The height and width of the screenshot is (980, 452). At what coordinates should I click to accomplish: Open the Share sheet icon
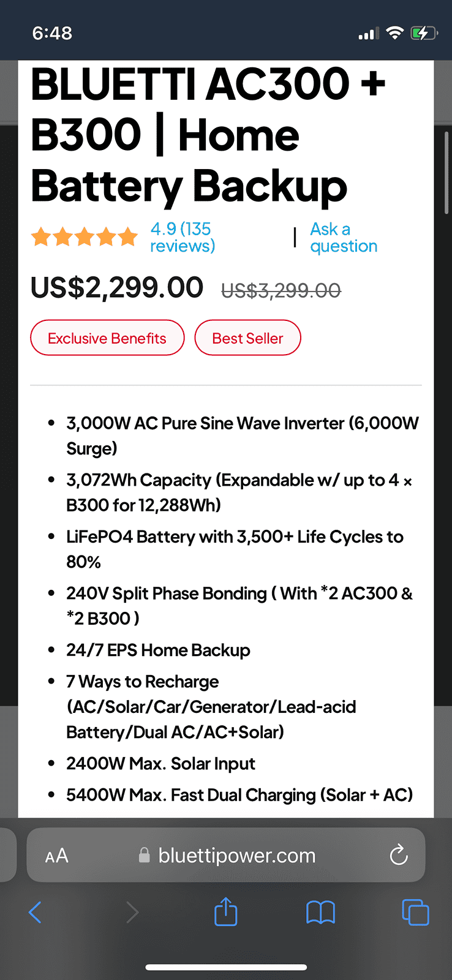(x=226, y=911)
